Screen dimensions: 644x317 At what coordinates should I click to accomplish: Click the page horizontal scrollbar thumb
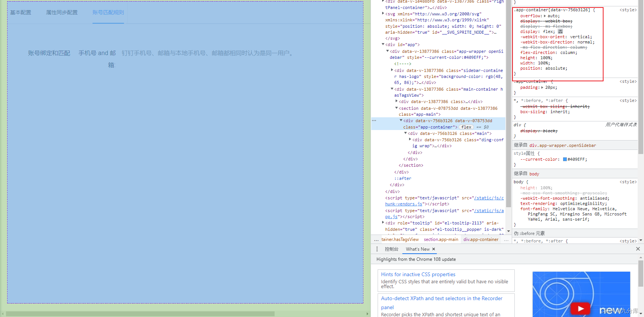140,314
